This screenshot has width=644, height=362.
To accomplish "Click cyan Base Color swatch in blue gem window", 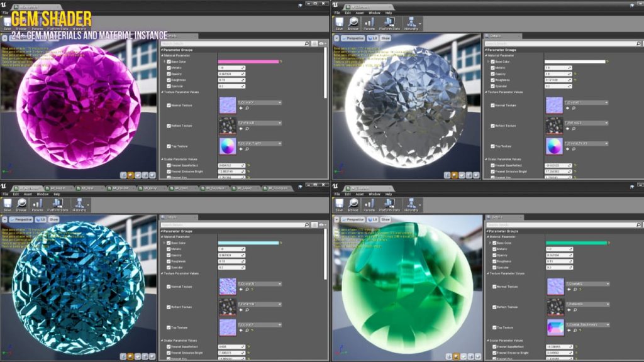I will click(248, 243).
